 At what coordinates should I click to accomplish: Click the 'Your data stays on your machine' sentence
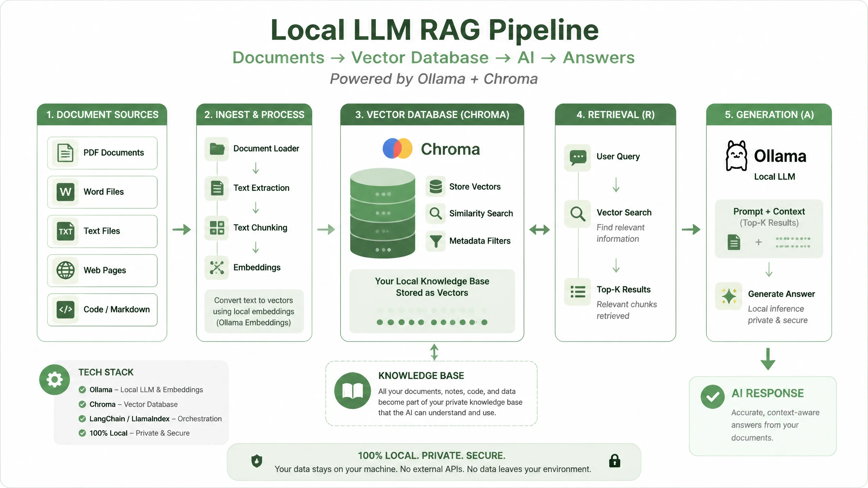tap(433, 469)
